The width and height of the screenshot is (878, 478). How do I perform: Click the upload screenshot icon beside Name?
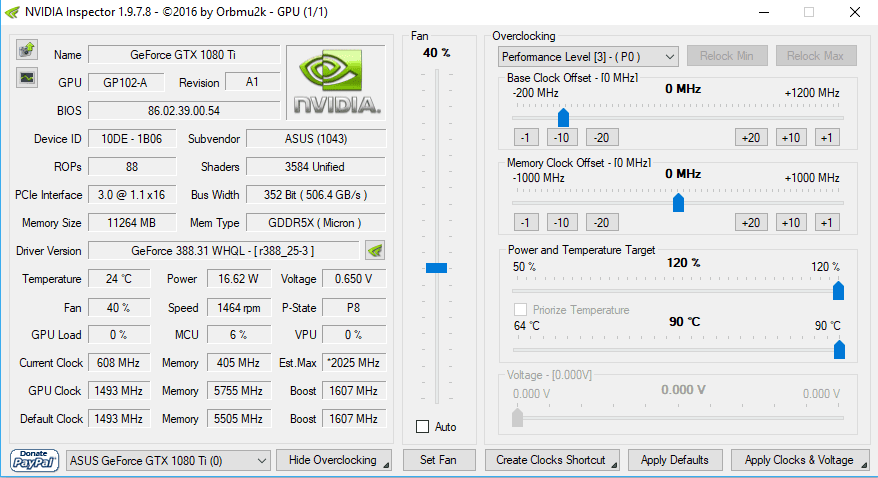pos(26,50)
